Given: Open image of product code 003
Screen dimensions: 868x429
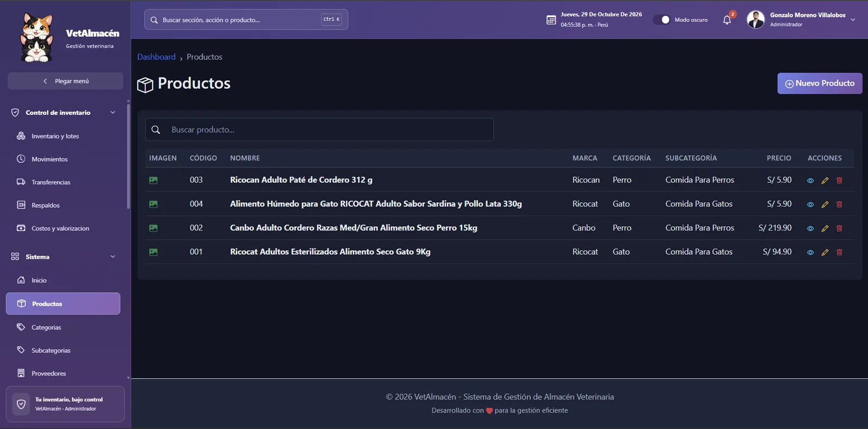Looking at the screenshot, I should pyautogui.click(x=154, y=180).
